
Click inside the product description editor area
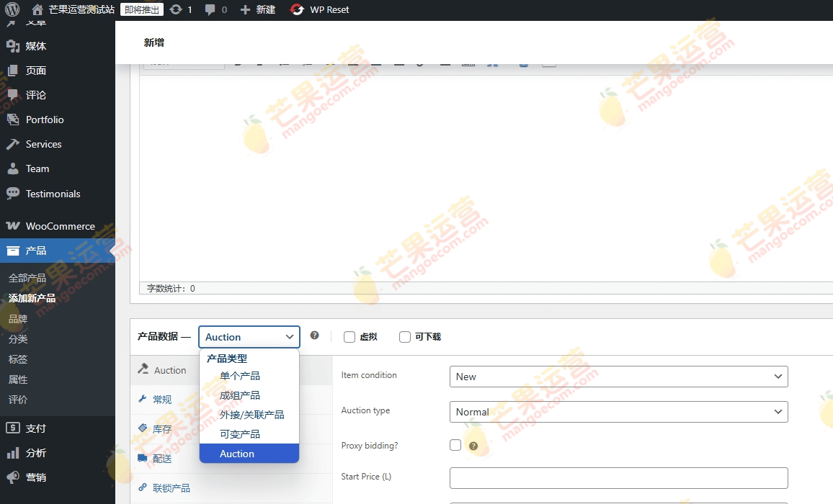pyautogui.click(x=486, y=178)
